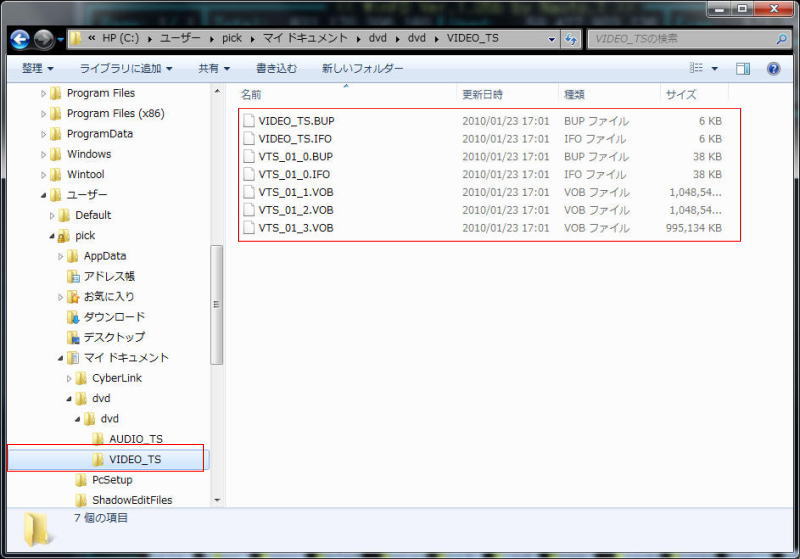This screenshot has width=800, height=559.
Task: Expand the Default folder node
Action: (x=52, y=216)
